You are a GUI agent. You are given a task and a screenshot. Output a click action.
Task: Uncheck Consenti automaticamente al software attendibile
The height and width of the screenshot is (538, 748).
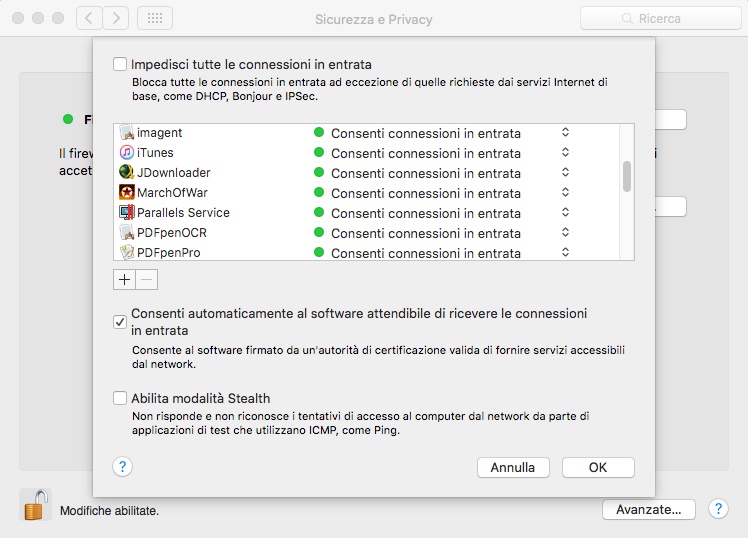point(120,322)
